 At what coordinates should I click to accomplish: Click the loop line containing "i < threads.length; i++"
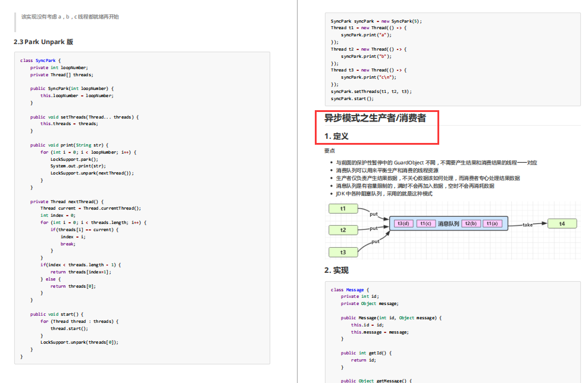point(93,223)
